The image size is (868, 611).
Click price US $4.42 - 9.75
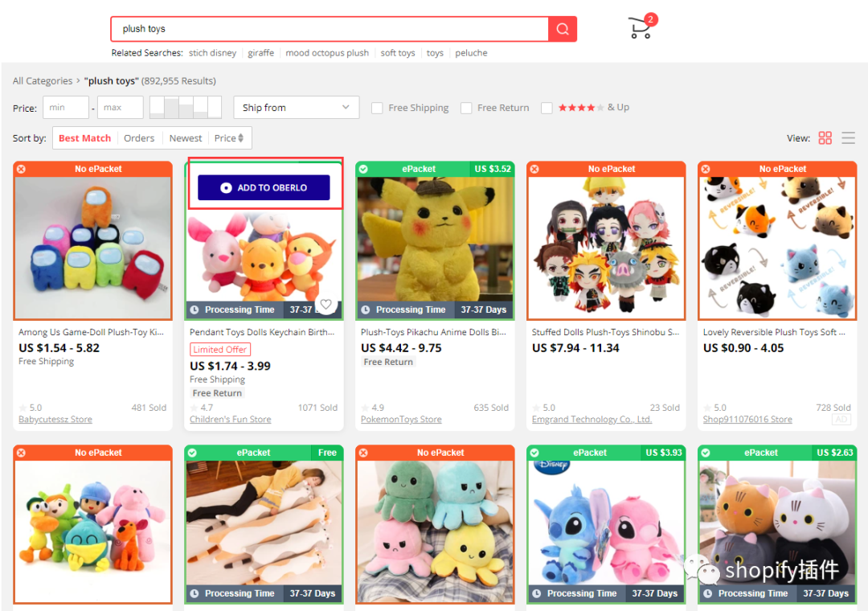(x=401, y=348)
